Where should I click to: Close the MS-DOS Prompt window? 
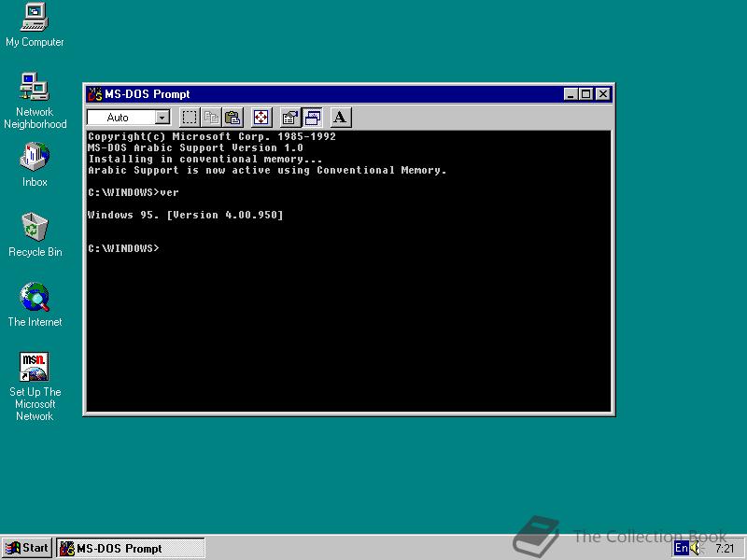603,94
